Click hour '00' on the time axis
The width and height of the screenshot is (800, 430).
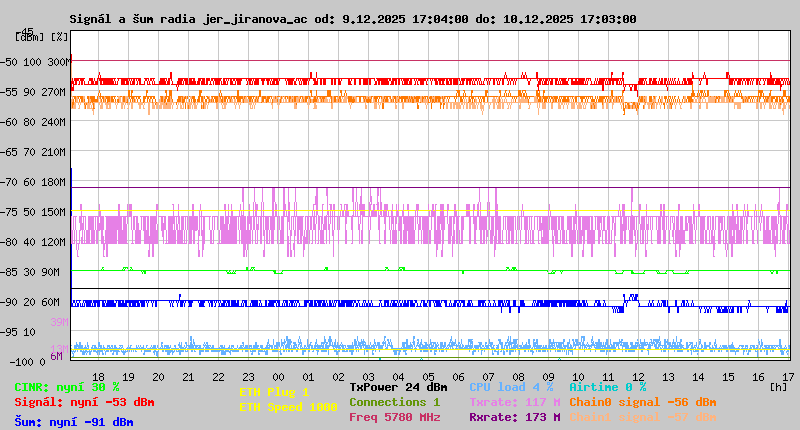click(x=279, y=377)
